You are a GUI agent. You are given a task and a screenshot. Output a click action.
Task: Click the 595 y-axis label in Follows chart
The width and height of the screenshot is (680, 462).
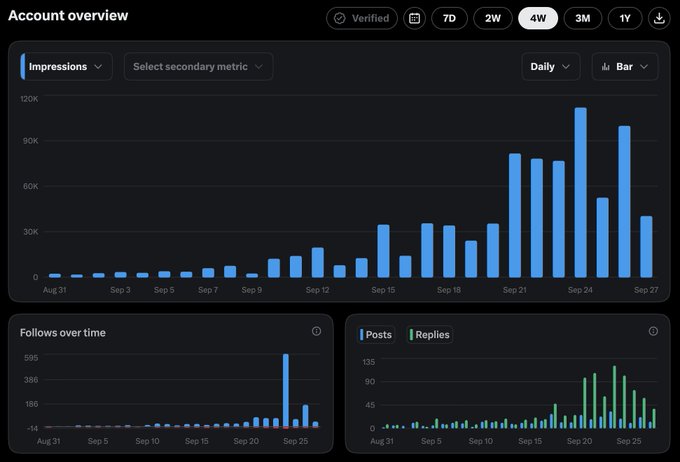pyautogui.click(x=31, y=357)
